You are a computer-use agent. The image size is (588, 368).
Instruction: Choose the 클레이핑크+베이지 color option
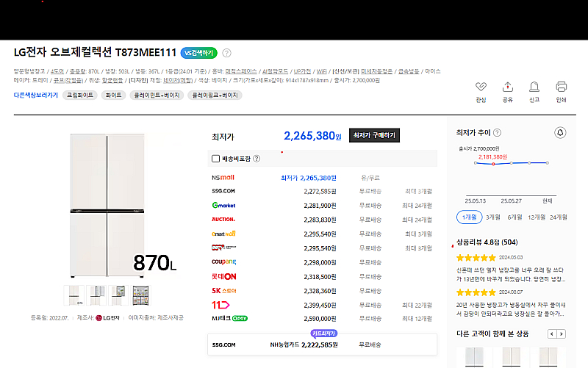click(x=215, y=95)
